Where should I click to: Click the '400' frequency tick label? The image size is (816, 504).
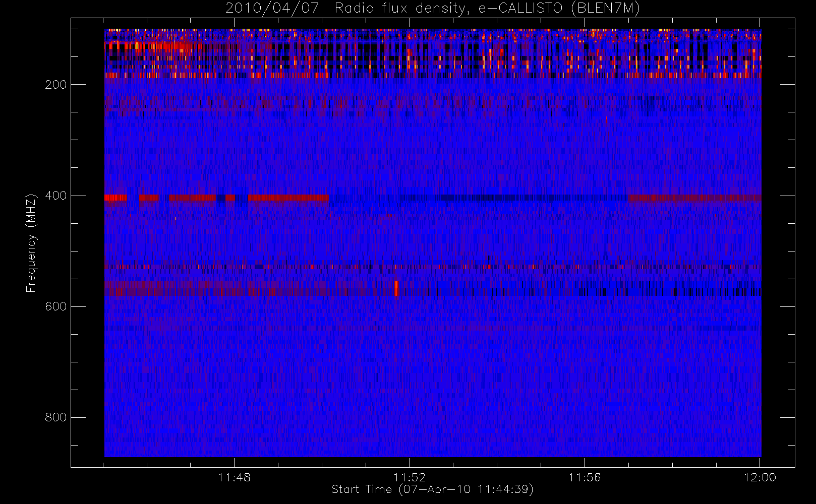click(56, 196)
